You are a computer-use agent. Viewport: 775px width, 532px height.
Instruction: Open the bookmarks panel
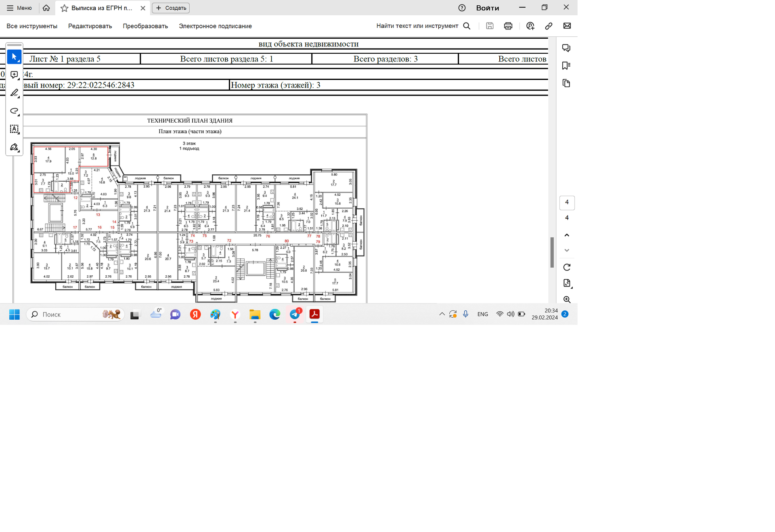[x=566, y=65]
